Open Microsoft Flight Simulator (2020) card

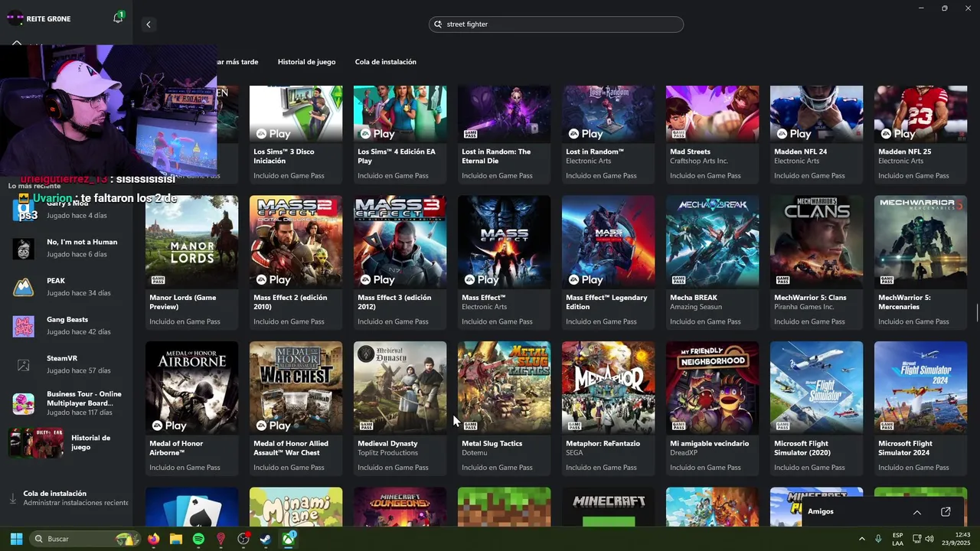[x=816, y=409]
